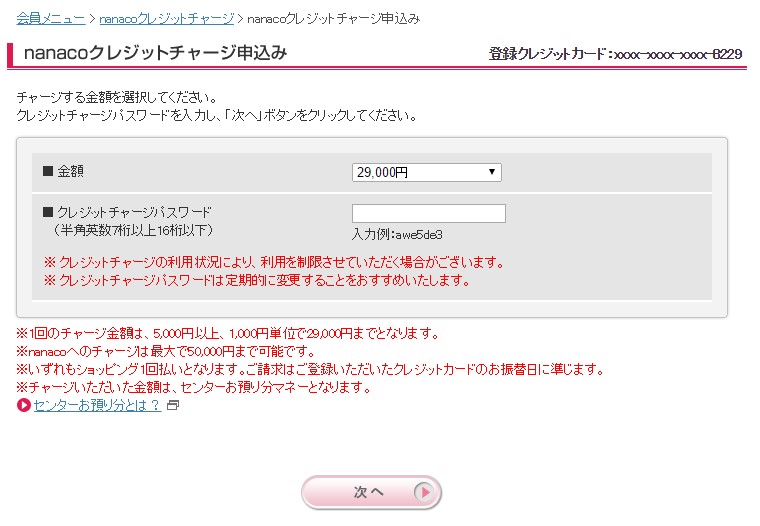Go to nanacoクレジットチャージ breadcrumb link
760x526 pixels.
[x=167, y=18]
